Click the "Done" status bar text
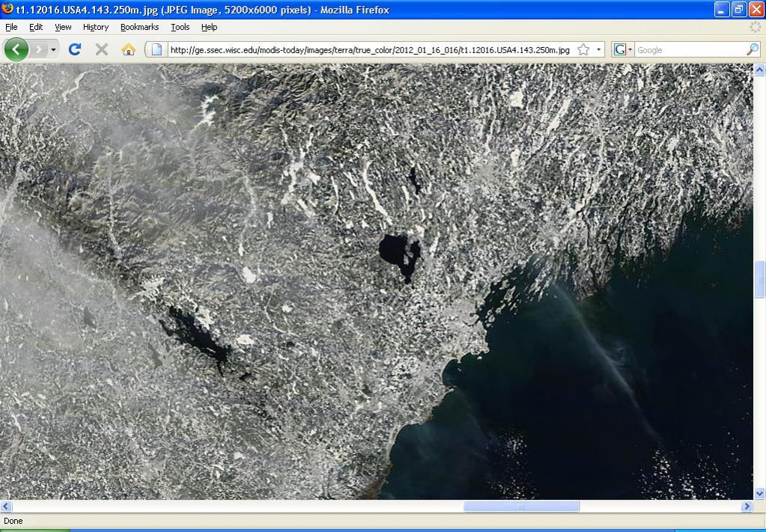 coord(13,521)
